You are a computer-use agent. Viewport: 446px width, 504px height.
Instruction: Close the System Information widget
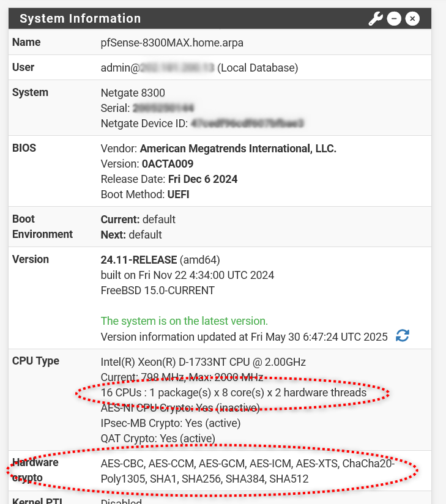click(x=412, y=18)
